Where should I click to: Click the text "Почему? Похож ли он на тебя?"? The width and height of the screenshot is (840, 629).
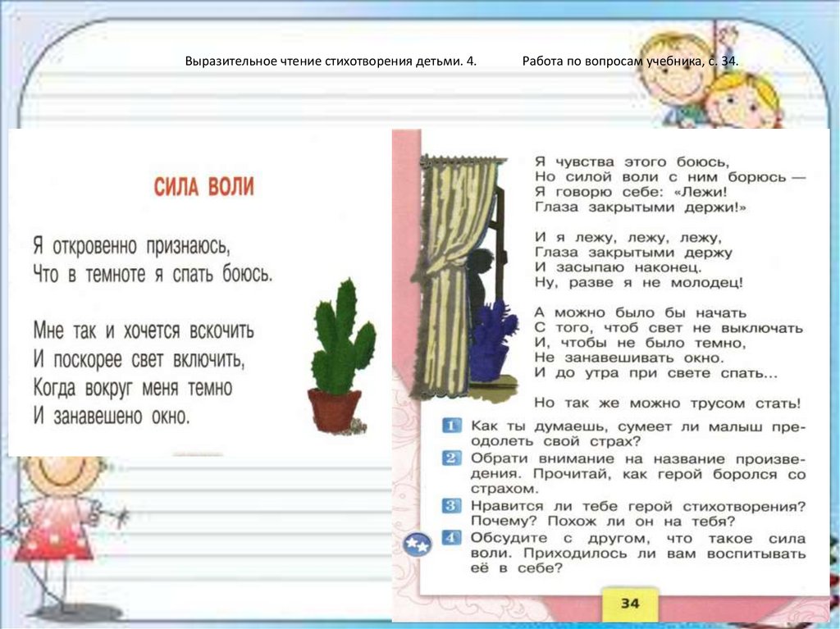coord(603,522)
